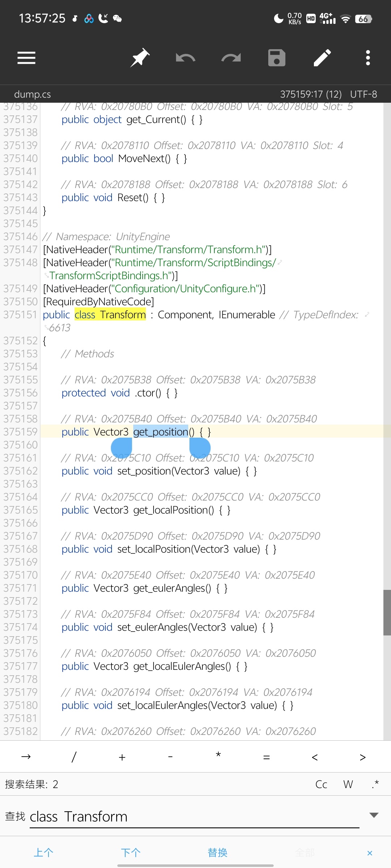Screen dimensions: 391x868
Task: Tap the pencil edit mode icon
Action: point(322,58)
